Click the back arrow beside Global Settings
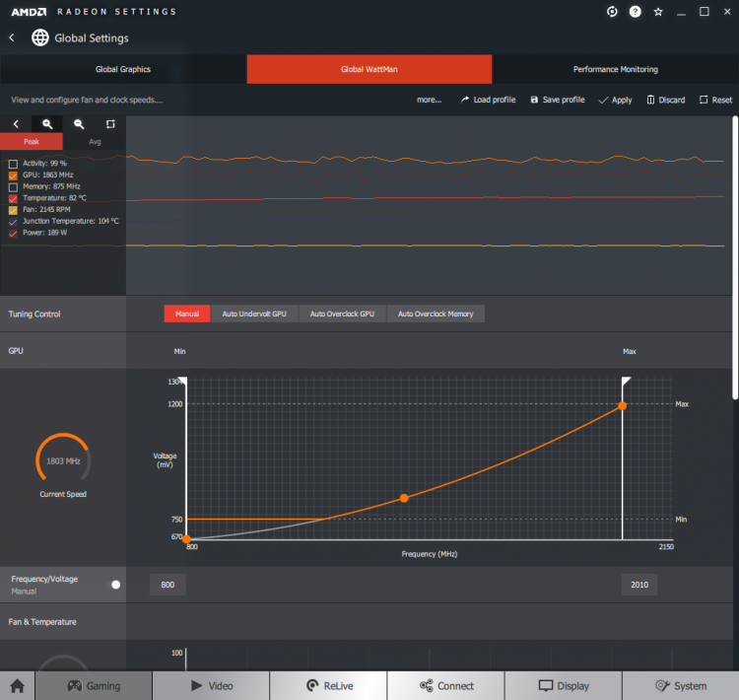This screenshot has width=739, height=700. [x=12, y=37]
